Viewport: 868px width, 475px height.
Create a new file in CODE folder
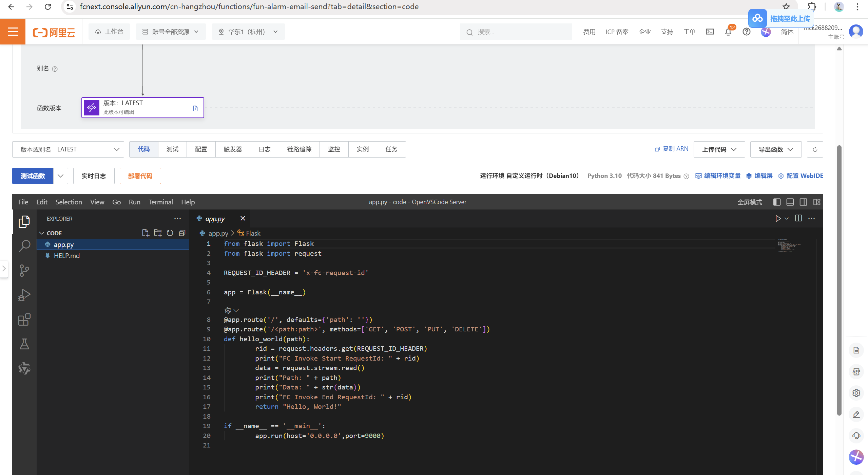click(x=146, y=233)
